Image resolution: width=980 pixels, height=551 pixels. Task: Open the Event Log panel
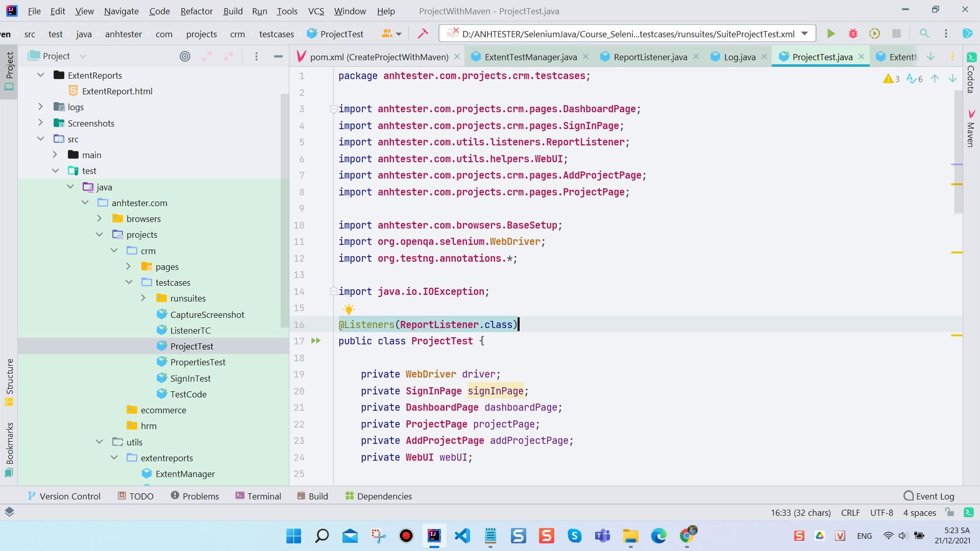click(928, 496)
